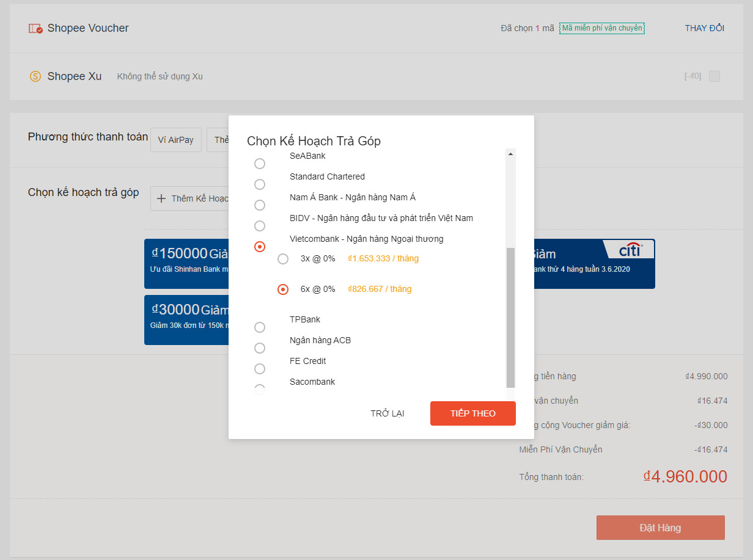Image resolution: width=753 pixels, height=560 pixels.
Task: Choose Standard Chartered bank option
Action: (x=260, y=184)
